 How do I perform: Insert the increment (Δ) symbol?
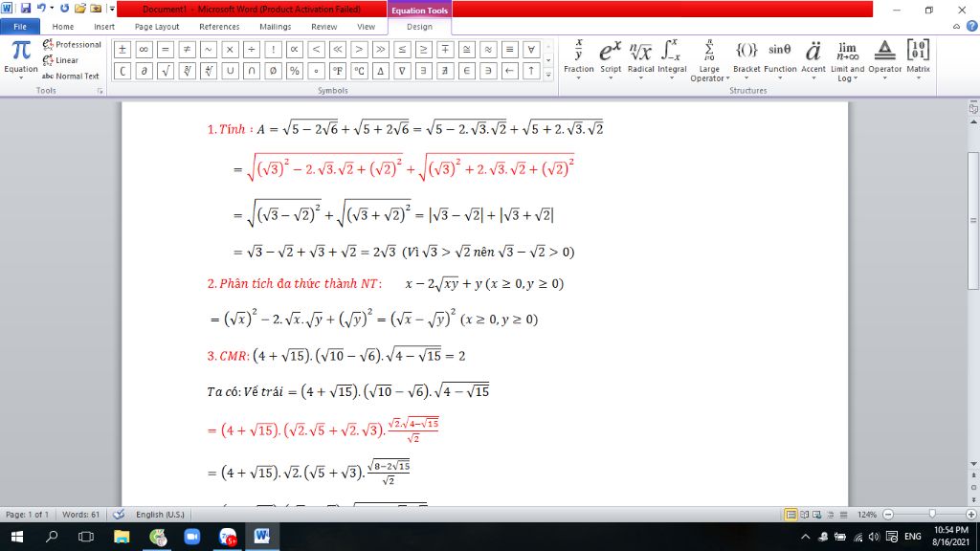[x=380, y=71]
